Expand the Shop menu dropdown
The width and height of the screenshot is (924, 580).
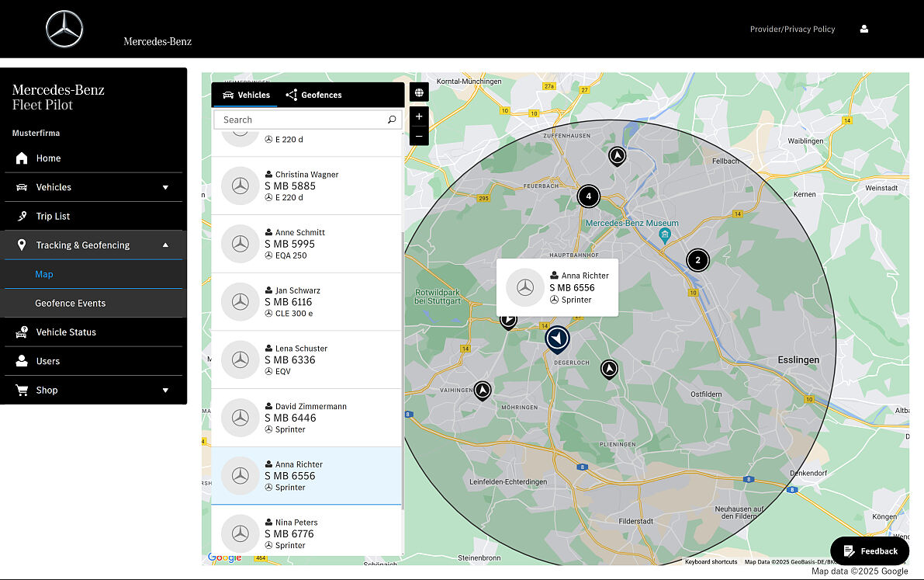pos(165,391)
